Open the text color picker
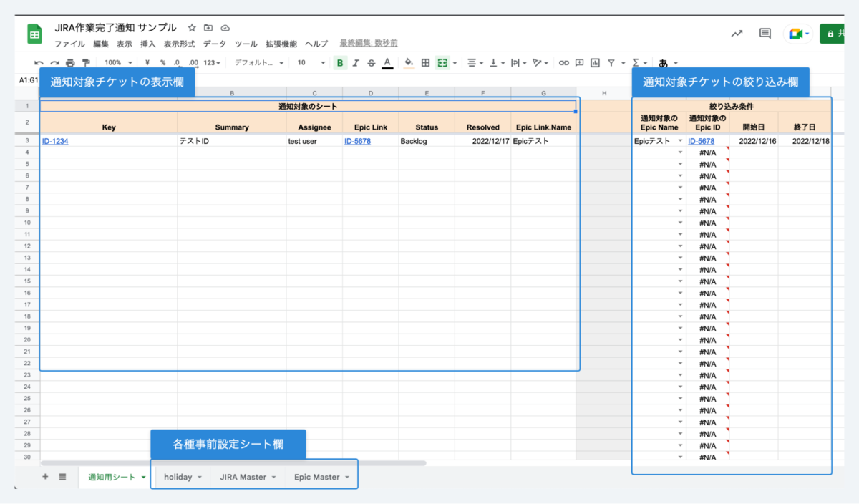This screenshot has width=859, height=504. coord(387,63)
